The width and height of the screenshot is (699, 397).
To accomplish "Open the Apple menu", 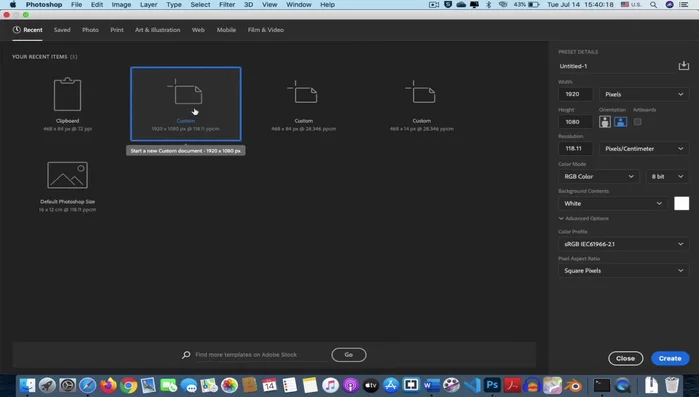I will pos(13,4).
